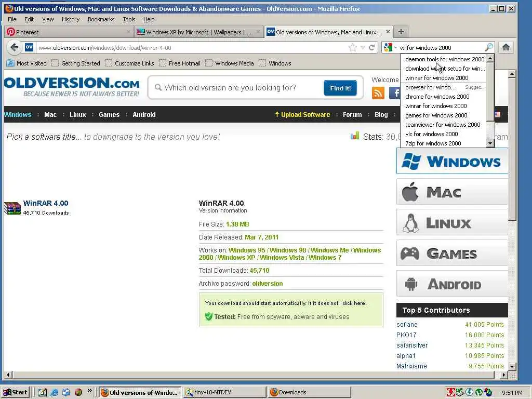Viewport: 532px width, 399px height.
Task: Open the Blog link in navigation bar
Action: 381,115
